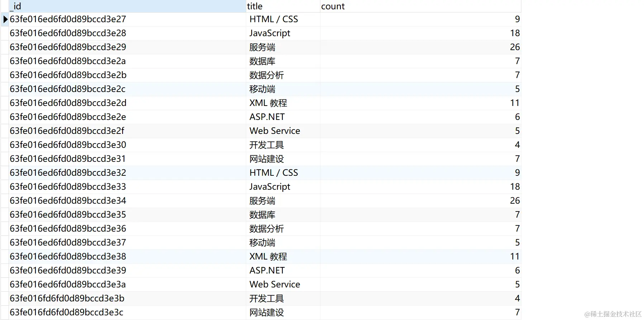
Task: Select the count column header
Action: pyautogui.click(x=420, y=6)
